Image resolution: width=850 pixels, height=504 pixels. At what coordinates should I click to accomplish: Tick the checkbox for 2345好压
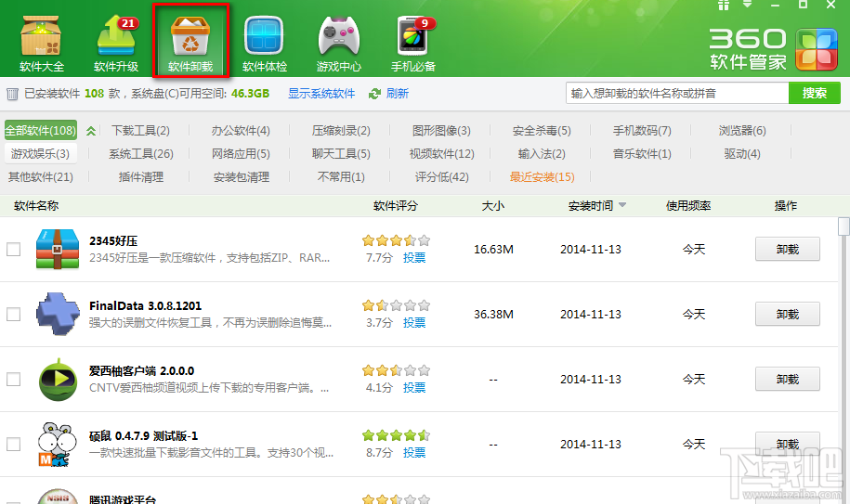[x=14, y=250]
